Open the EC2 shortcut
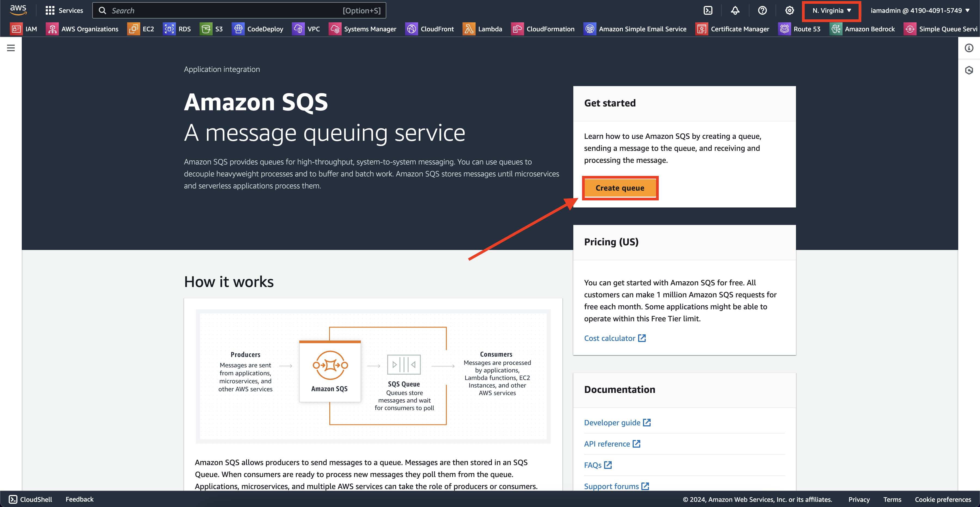 click(x=141, y=29)
